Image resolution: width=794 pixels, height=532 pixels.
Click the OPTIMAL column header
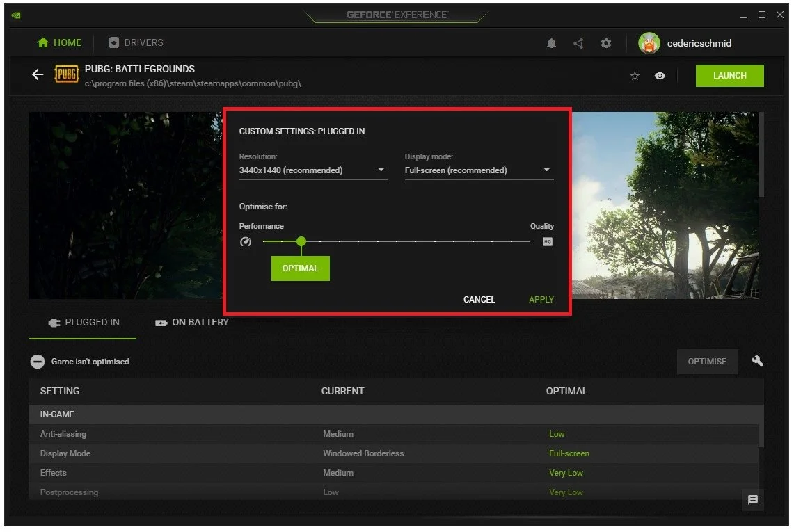(566, 392)
